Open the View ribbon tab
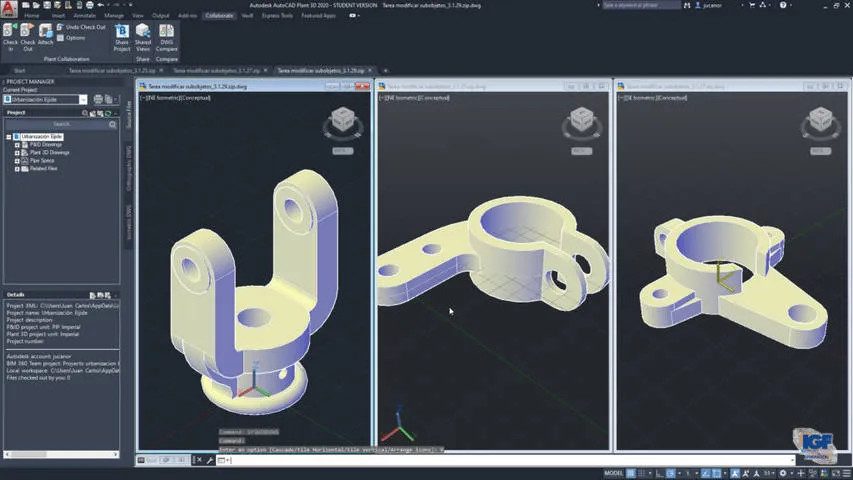The image size is (853, 480). (x=138, y=16)
